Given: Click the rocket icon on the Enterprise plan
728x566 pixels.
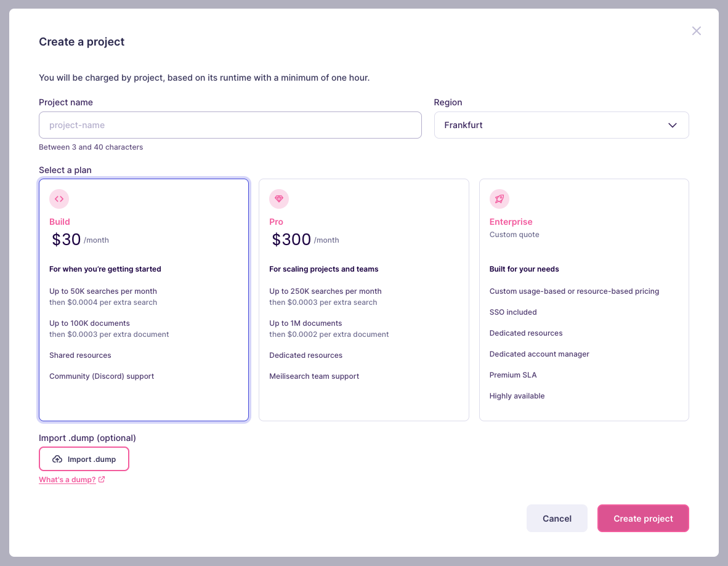Looking at the screenshot, I should (499, 199).
